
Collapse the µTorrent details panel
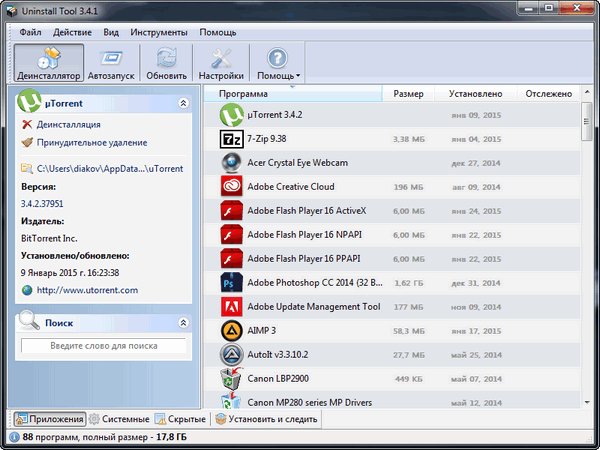click(183, 103)
